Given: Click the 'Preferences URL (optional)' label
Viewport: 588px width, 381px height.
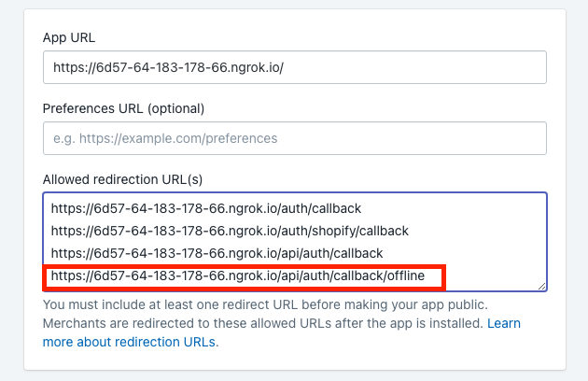Looking at the screenshot, I should 123,108.
